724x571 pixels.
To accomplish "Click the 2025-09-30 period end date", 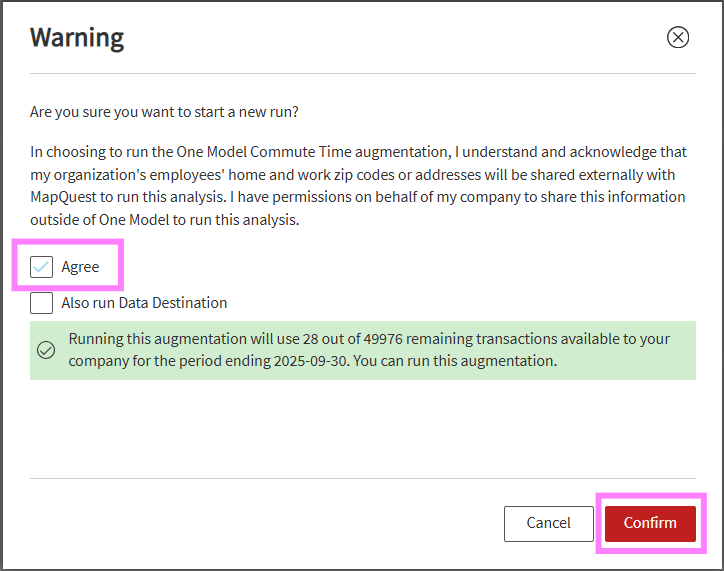I will [x=310, y=361].
